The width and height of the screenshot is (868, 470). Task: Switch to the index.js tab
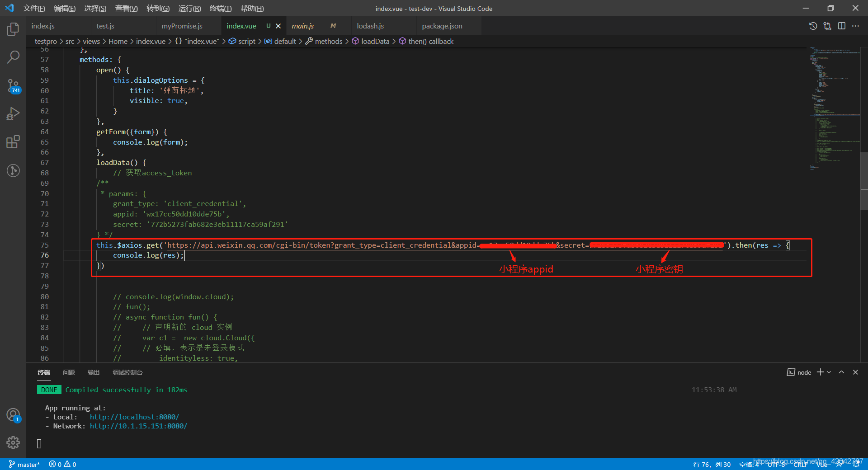tap(58, 26)
